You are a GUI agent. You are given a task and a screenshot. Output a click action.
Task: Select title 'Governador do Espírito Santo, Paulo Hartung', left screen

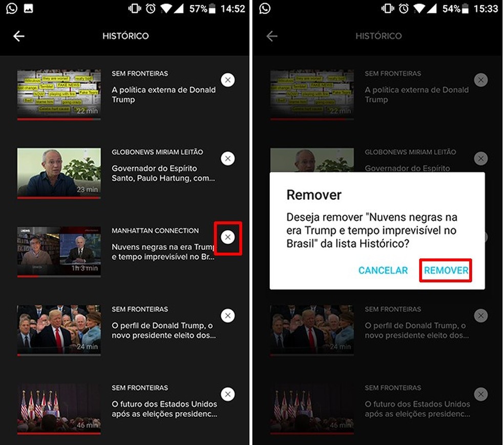click(163, 173)
